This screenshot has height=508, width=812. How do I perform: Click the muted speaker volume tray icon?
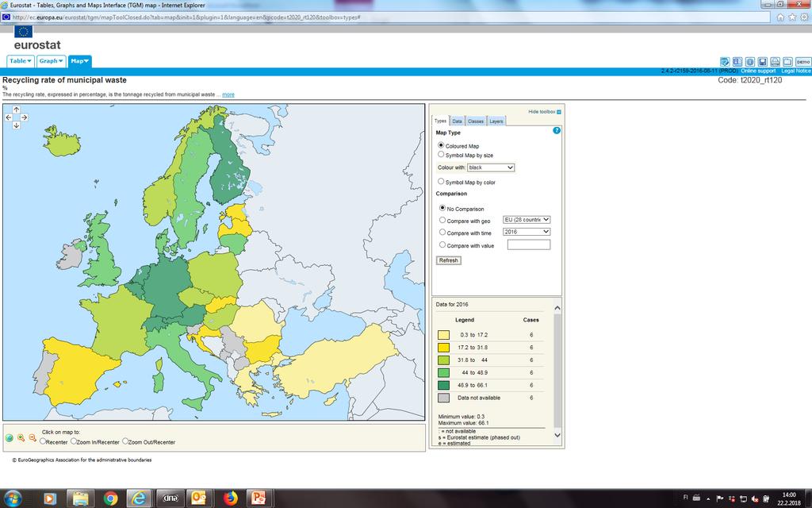[755, 498]
